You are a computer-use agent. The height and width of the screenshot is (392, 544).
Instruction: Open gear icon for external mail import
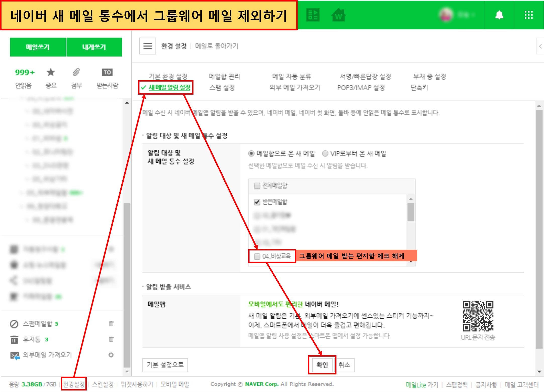tap(111, 355)
